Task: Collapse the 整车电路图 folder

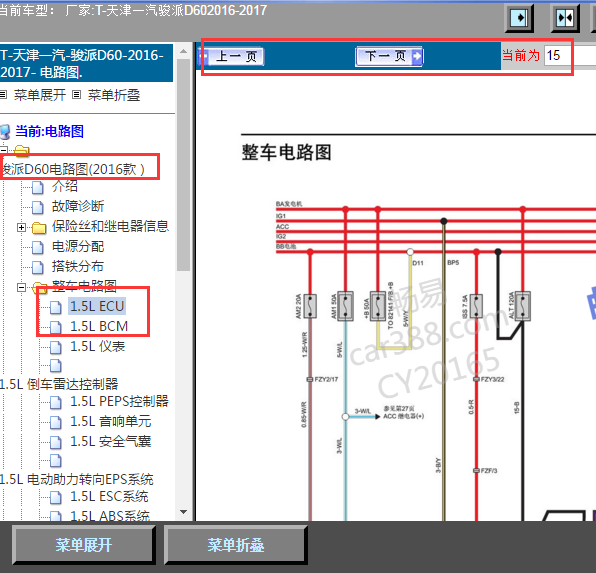Action: [21, 287]
